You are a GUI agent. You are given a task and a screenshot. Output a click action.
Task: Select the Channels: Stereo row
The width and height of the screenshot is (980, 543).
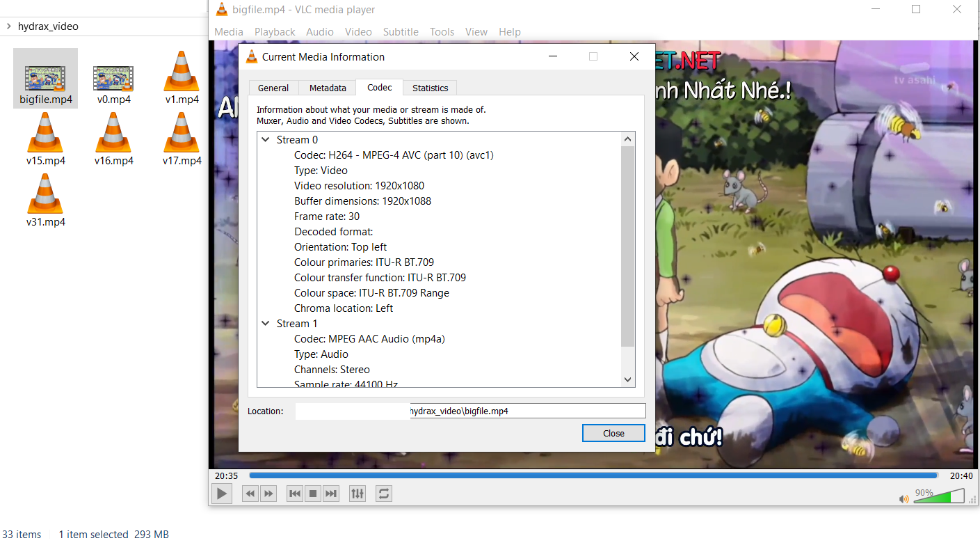point(332,370)
